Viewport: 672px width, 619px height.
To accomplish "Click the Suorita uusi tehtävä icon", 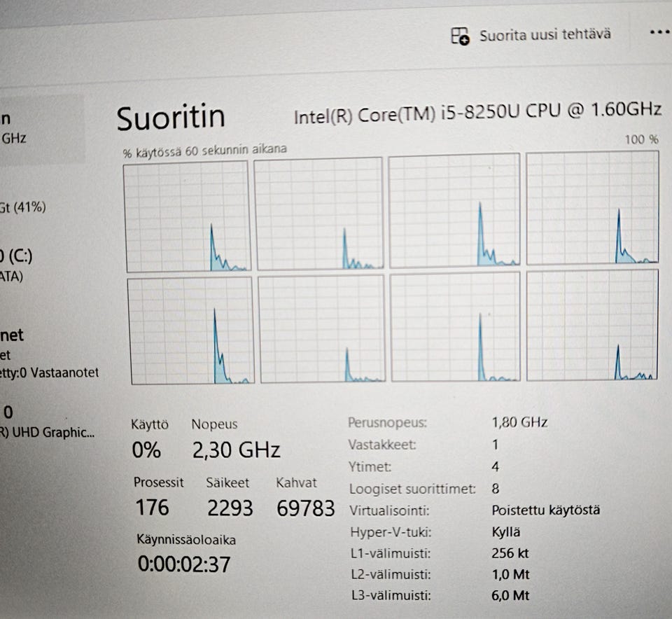I will point(461,36).
